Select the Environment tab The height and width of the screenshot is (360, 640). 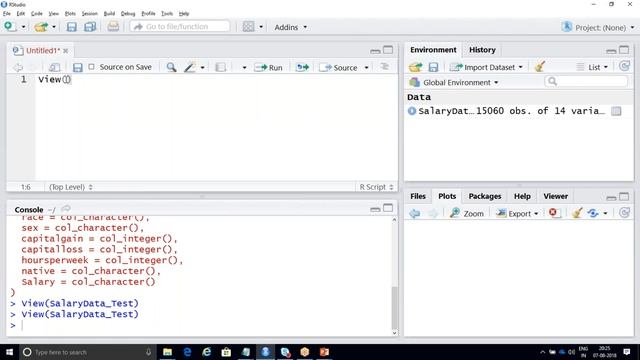coord(433,50)
